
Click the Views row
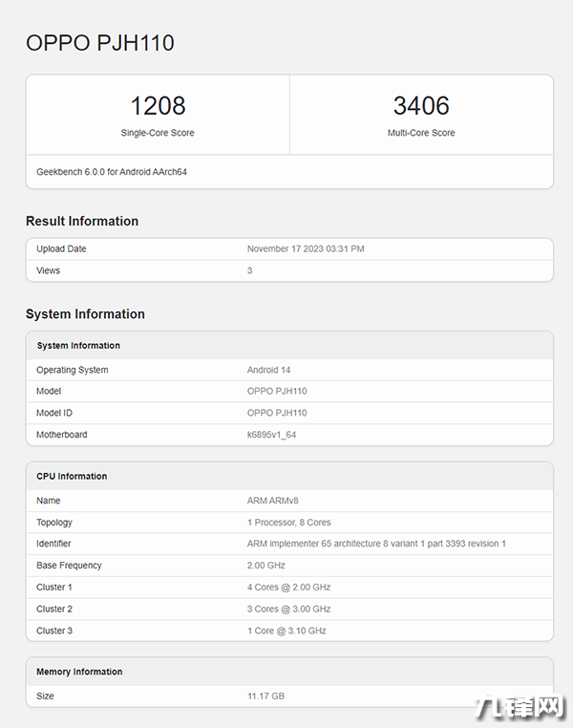[x=289, y=270]
